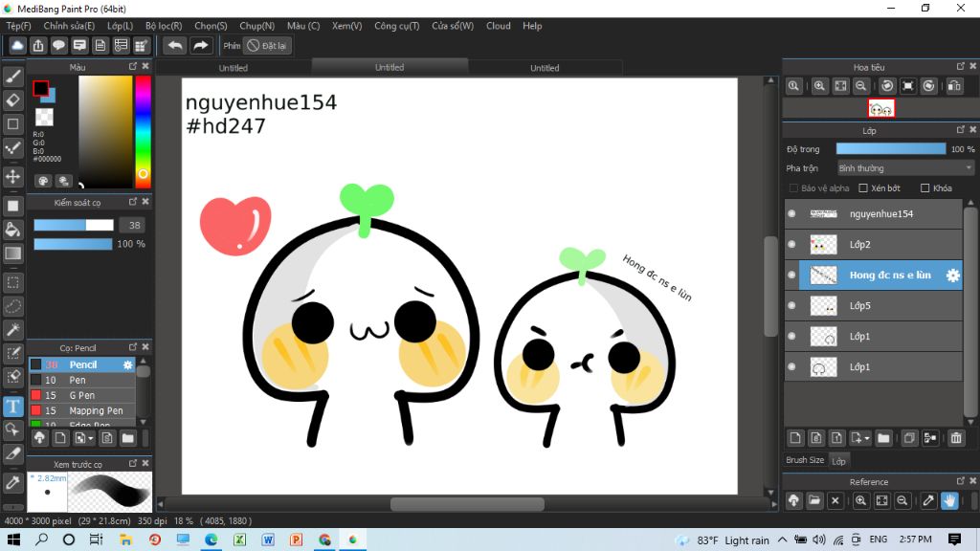Select the Lasso selection tool

(x=13, y=306)
